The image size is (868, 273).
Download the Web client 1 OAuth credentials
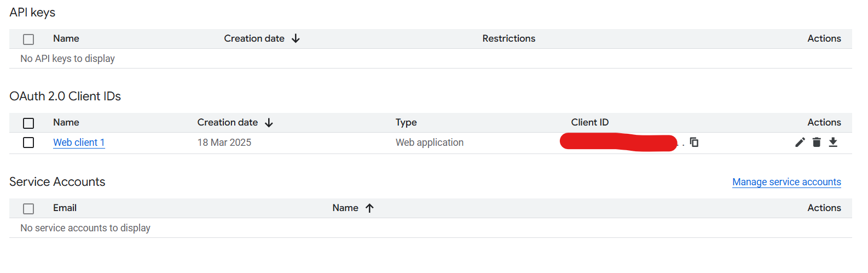(x=833, y=143)
